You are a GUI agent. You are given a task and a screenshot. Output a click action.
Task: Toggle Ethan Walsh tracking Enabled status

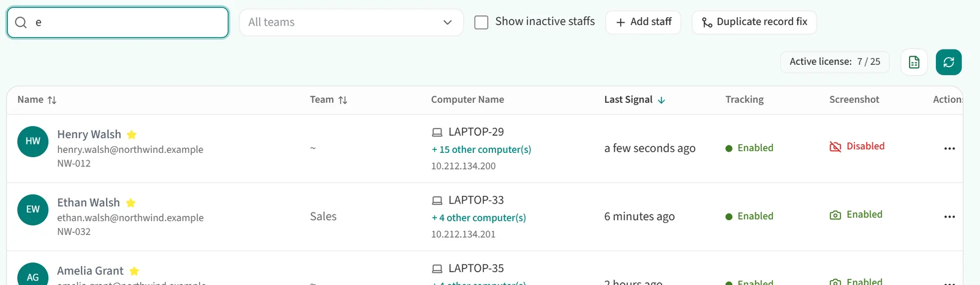(x=749, y=217)
